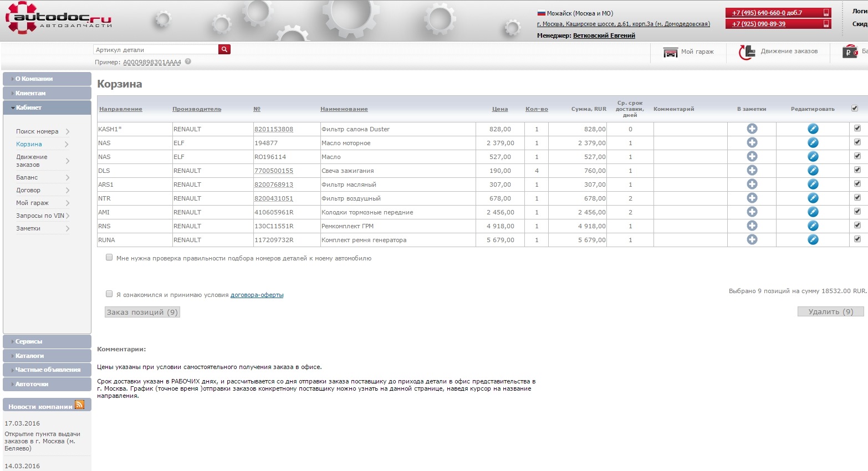
Task: Click the Moscow office address link
Action: click(624, 24)
